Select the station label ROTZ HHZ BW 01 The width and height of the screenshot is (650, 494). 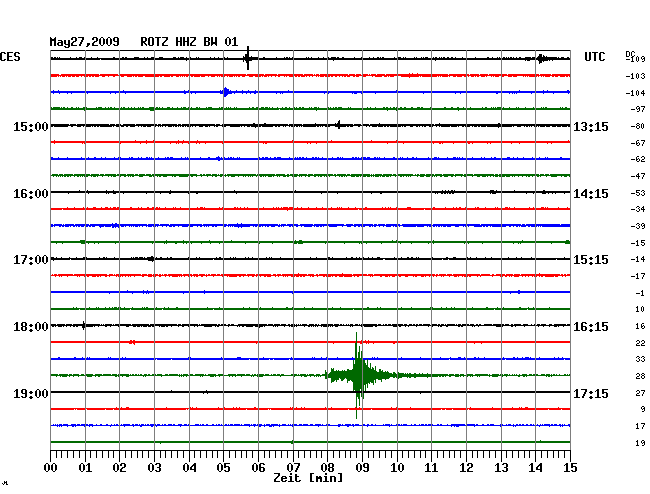(x=189, y=42)
